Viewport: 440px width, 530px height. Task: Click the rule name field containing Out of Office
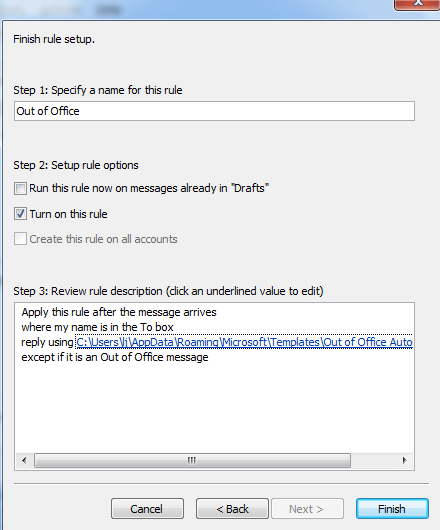214,111
